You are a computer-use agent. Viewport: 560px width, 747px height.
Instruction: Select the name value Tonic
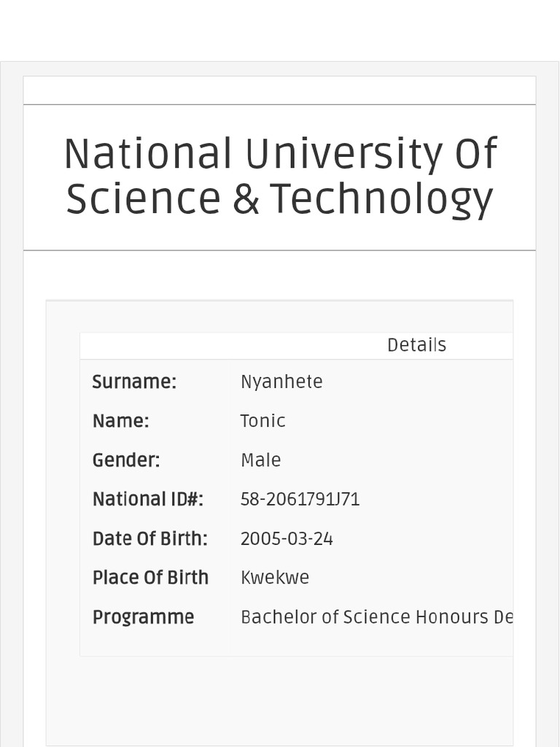click(262, 421)
